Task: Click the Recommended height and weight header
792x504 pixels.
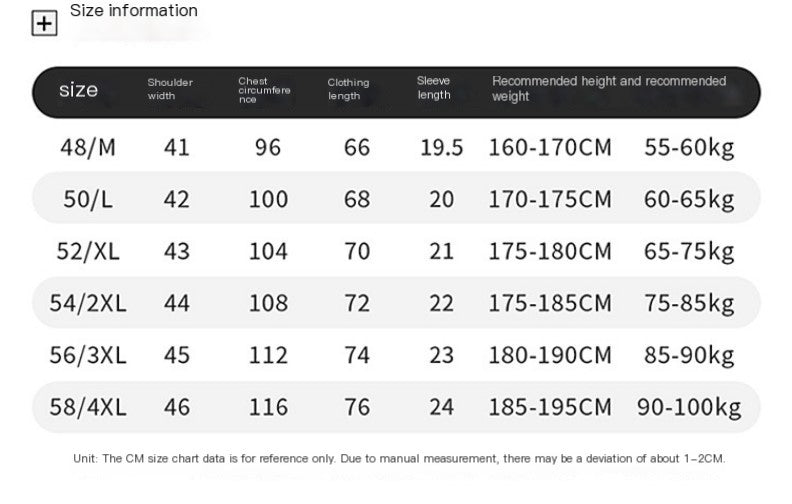Action: pyautogui.click(x=608, y=88)
